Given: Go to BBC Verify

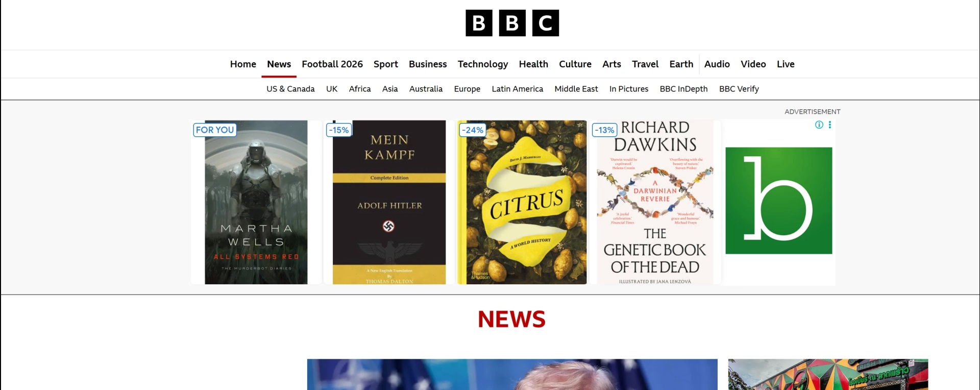Looking at the screenshot, I should [739, 89].
